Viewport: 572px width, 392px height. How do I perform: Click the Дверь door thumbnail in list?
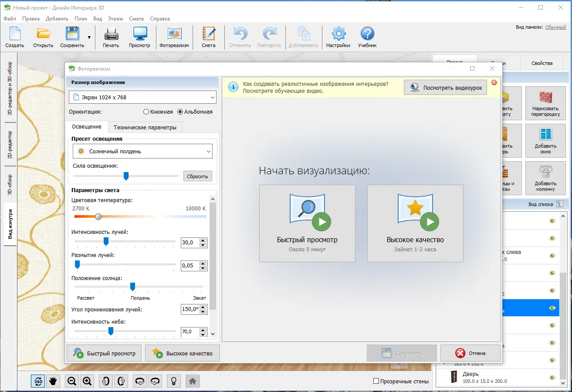pyautogui.click(x=454, y=377)
